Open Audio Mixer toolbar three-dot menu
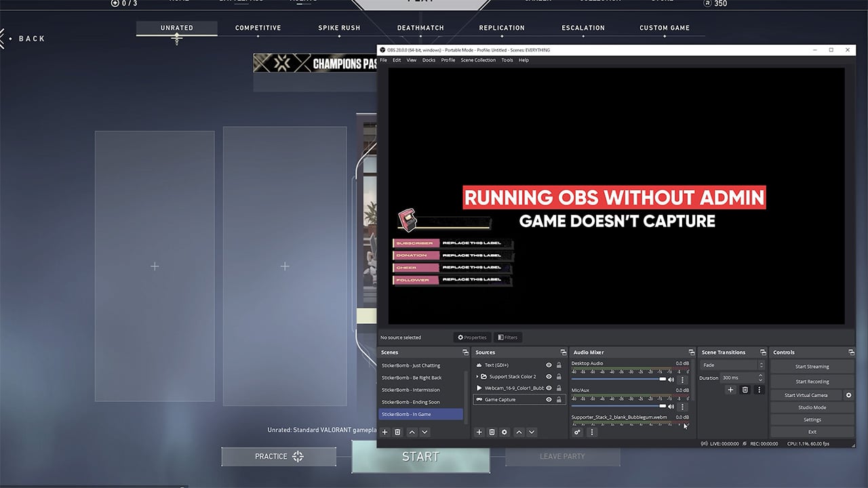 pos(591,432)
